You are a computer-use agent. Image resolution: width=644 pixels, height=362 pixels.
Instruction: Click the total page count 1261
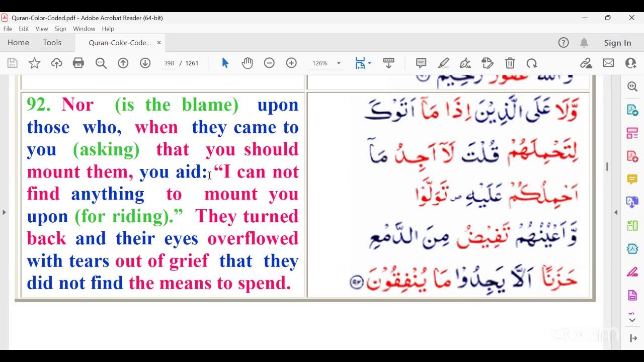pyautogui.click(x=192, y=63)
